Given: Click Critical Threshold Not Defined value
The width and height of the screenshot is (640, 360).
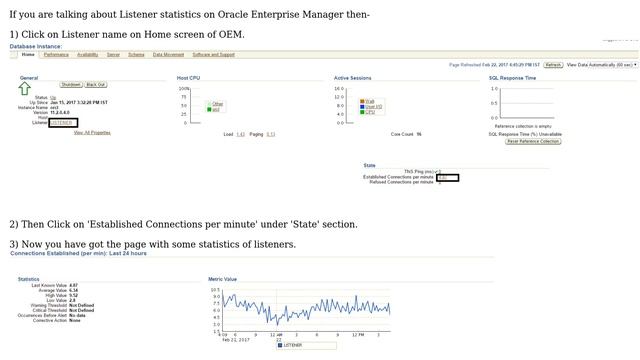Looking at the screenshot, I should [82, 311].
